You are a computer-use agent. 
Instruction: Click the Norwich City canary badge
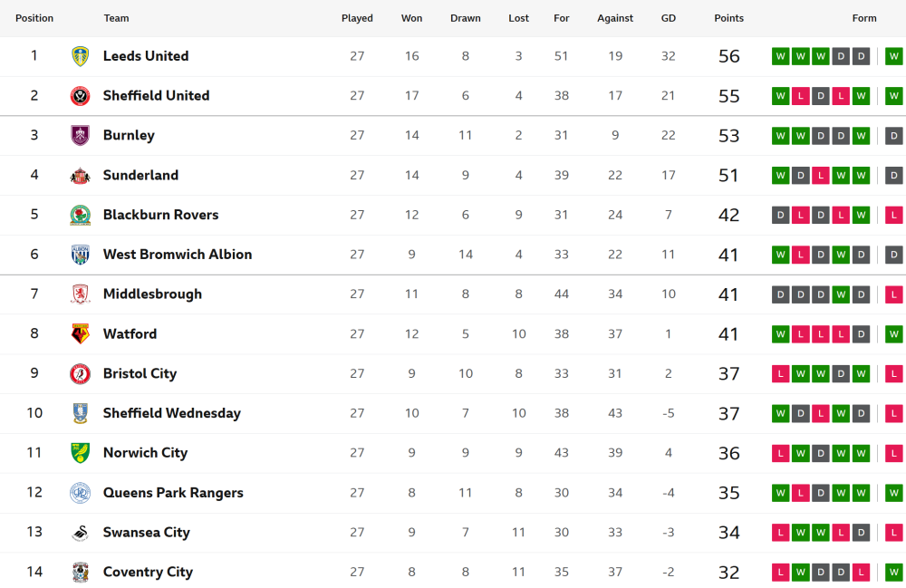point(81,453)
